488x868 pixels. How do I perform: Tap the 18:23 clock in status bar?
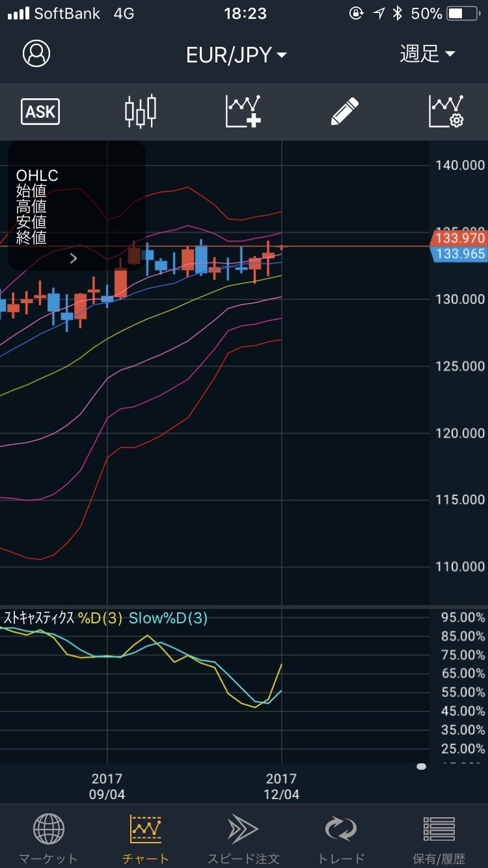[245, 14]
